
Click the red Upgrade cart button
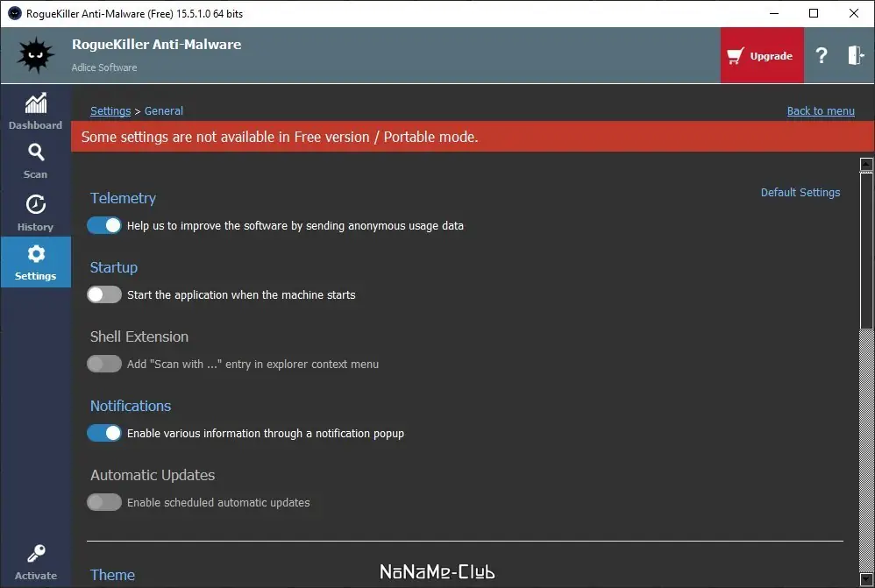pyautogui.click(x=762, y=55)
